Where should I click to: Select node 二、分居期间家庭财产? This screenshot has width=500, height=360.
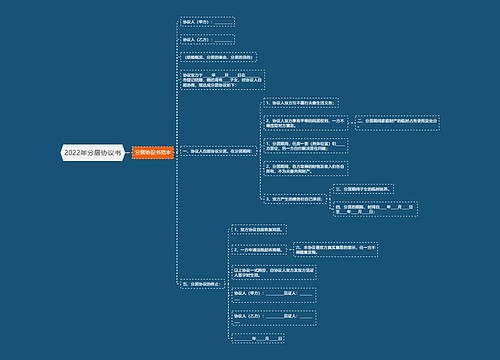[398, 123]
